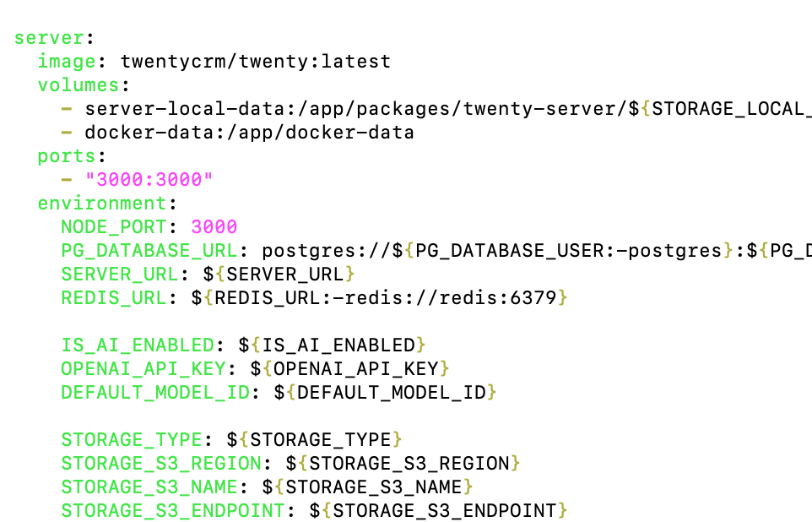Click the server-local-data volume entry
The height and width of the screenshot is (522, 812).
coord(448,109)
